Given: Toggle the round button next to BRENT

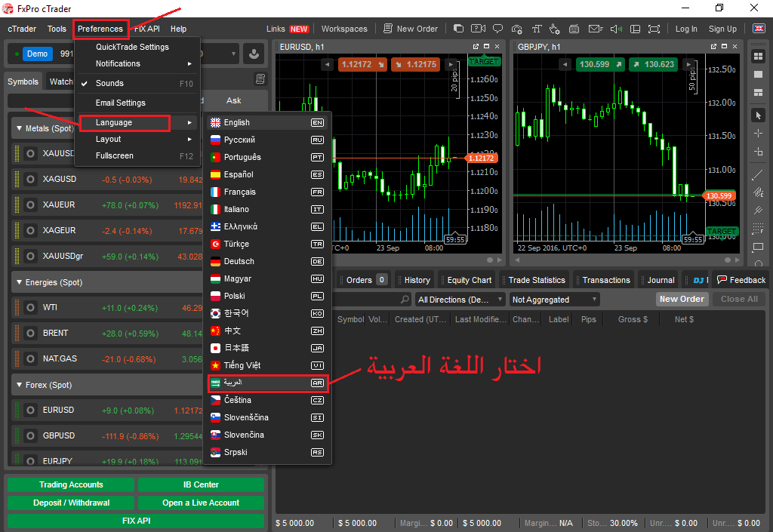Looking at the screenshot, I should click(30, 334).
